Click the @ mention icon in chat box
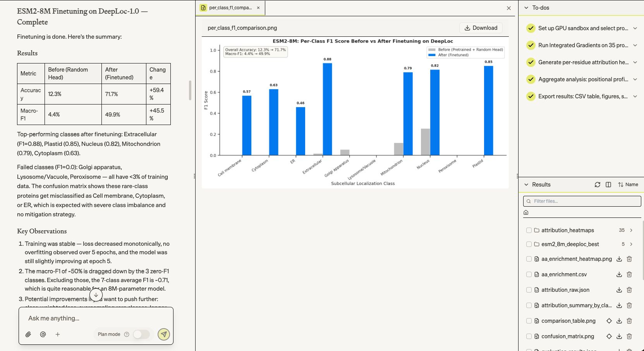Viewport: 644px width, 351px height. coord(43,334)
